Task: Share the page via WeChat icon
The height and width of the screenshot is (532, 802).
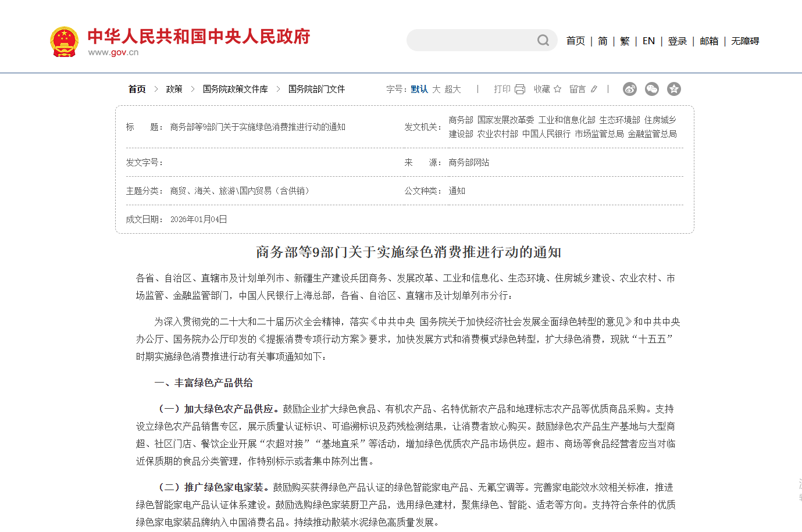Action: 651,89
